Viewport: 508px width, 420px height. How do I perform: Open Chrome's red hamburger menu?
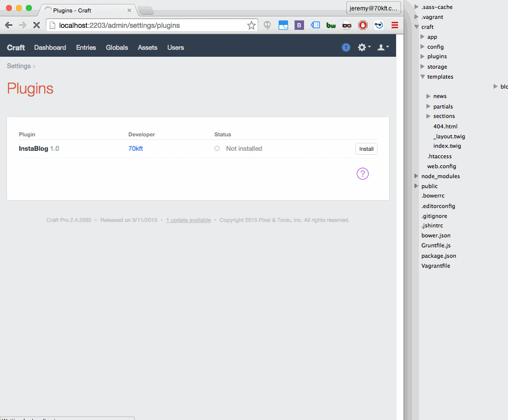pyautogui.click(x=395, y=25)
